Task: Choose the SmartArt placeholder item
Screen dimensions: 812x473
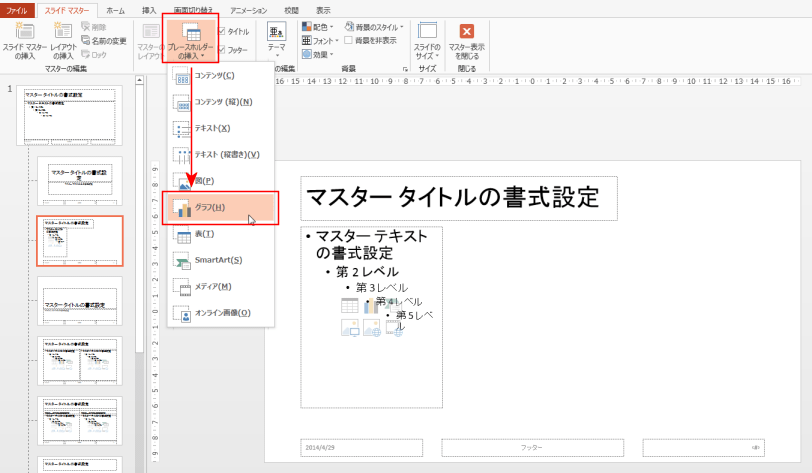Action: [x=221, y=260]
